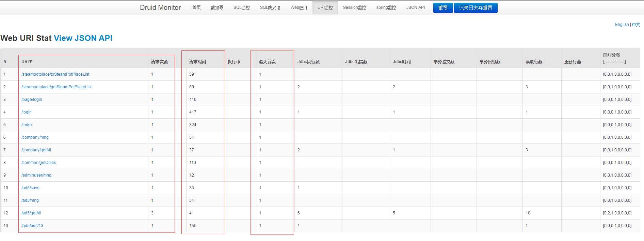
Task: Click request time value 410
Action: pos(193,100)
